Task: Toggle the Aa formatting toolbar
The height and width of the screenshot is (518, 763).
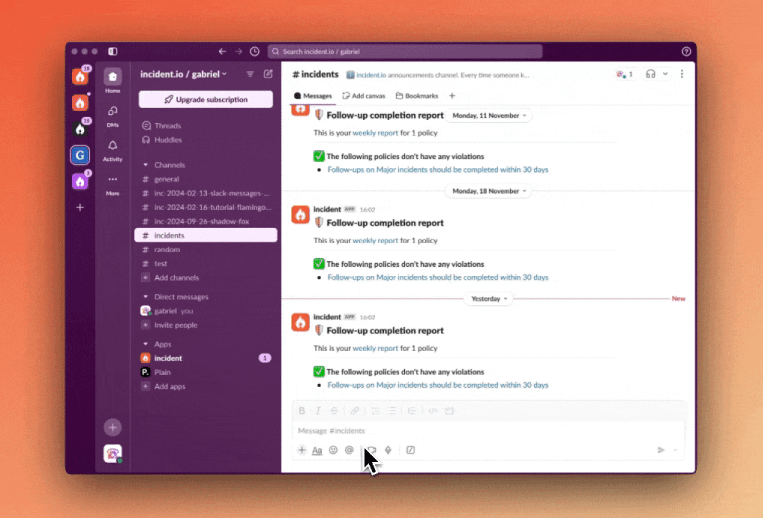Action: pos(317,450)
